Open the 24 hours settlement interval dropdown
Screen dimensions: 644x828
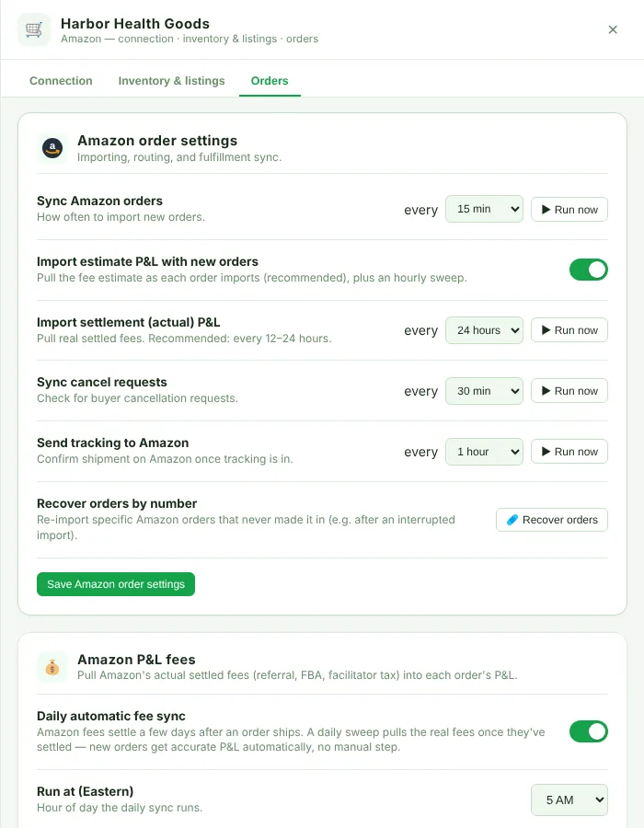point(484,330)
